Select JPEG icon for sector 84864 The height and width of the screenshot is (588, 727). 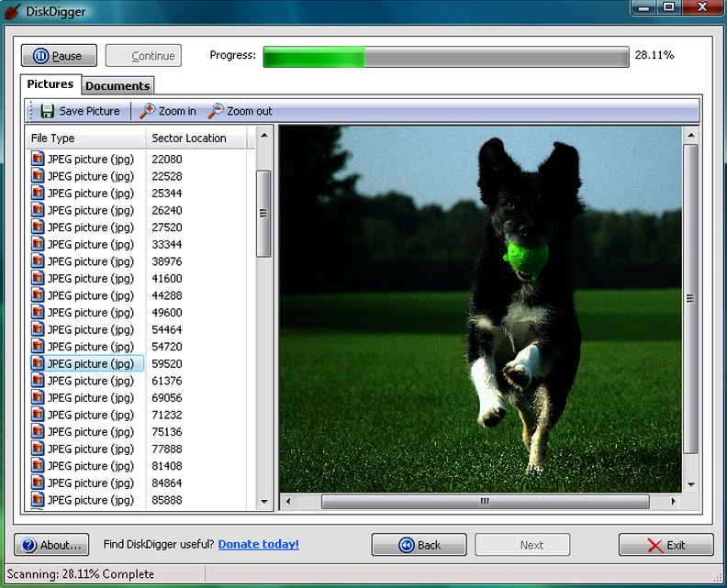click(x=38, y=483)
